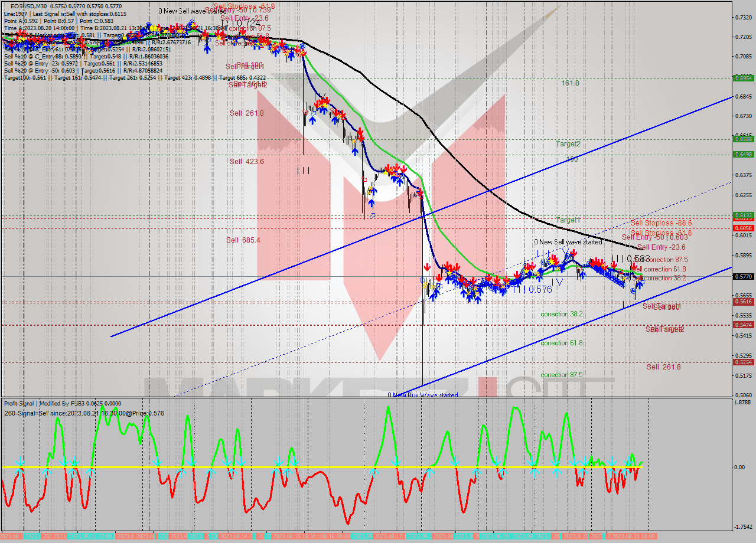Select the green 'Target1' label

pyautogui.click(x=568, y=219)
